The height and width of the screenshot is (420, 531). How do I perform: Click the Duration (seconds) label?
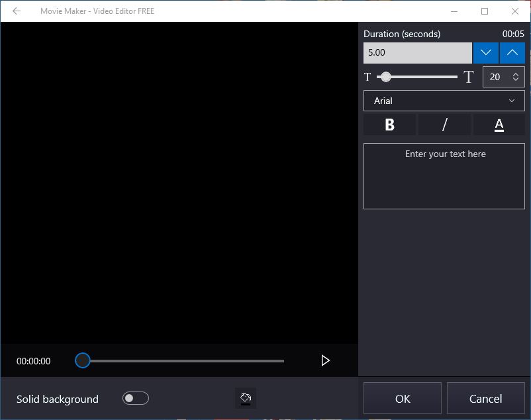402,34
